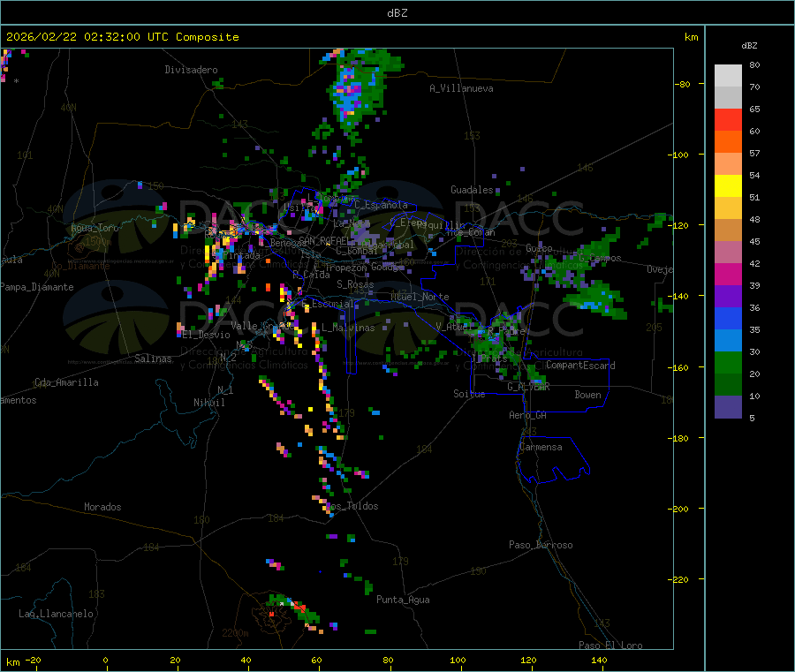Select the Nihuil location label
This screenshot has width=795, height=672.
(x=209, y=403)
